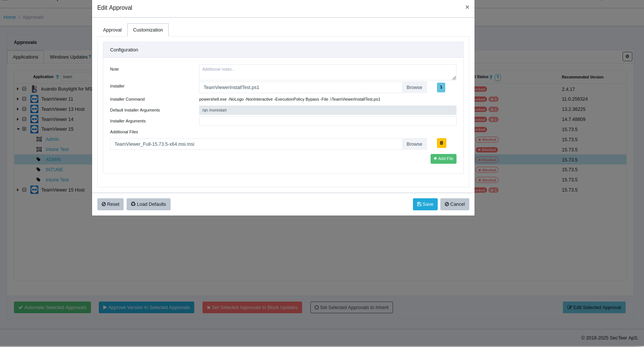Image resolution: width=644 pixels, height=347 pixels.
Task: Switch to the Approval tab
Action: coord(112,30)
